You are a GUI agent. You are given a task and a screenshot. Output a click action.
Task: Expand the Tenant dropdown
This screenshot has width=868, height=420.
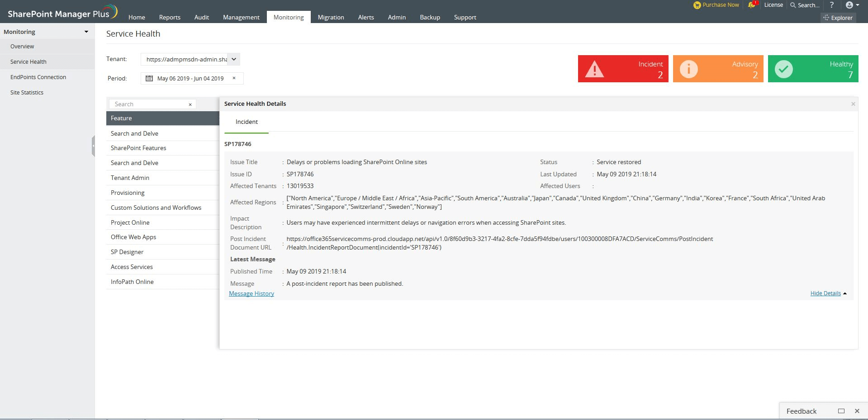click(x=234, y=59)
